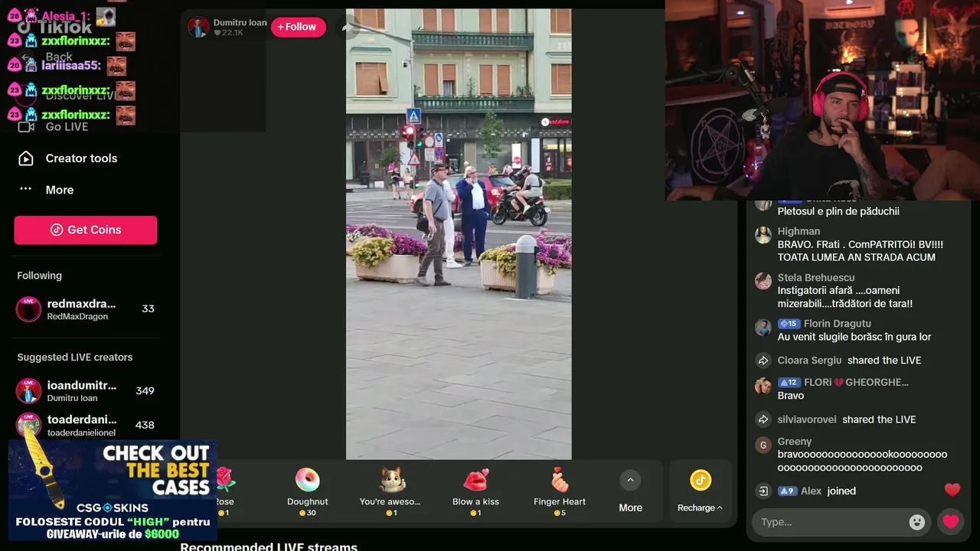
Task: Open the More menu in the sidebar
Action: point(59,190)
